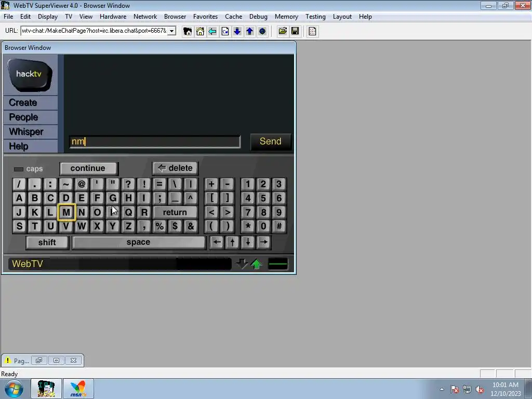Maximize the minimized Pag... window
The image size is (532, 399).
click(56, 361)
